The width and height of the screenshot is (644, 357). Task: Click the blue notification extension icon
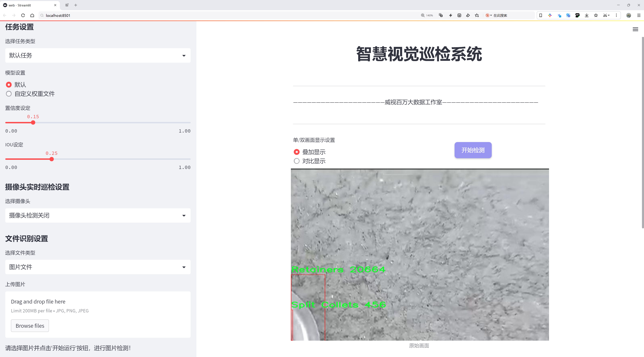click(559, 15)
